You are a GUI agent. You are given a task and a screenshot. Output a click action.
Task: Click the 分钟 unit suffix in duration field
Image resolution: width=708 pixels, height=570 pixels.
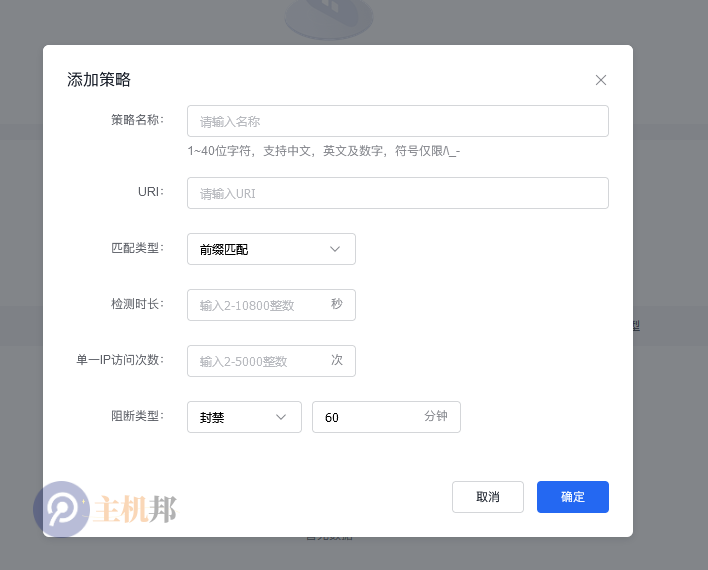[436, 416]
